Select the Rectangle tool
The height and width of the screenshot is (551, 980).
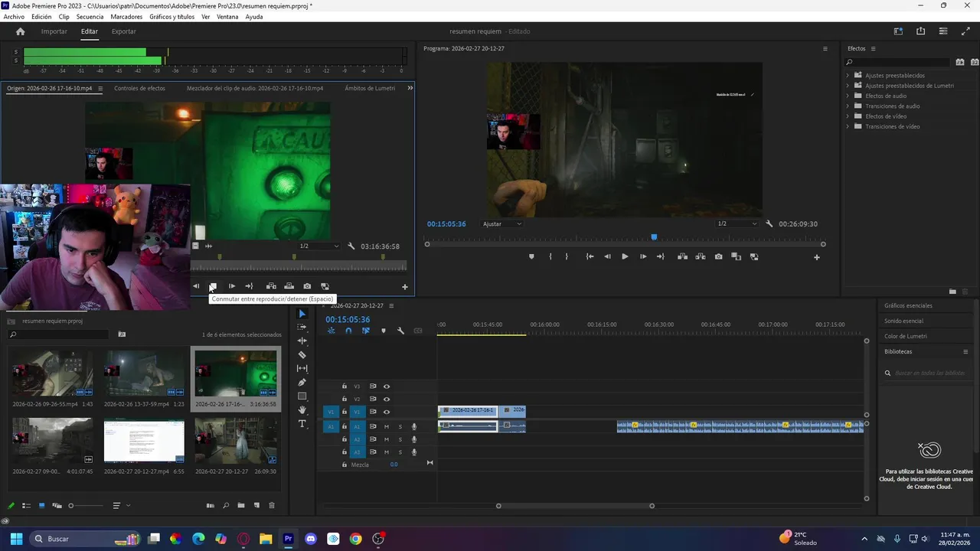302,396
